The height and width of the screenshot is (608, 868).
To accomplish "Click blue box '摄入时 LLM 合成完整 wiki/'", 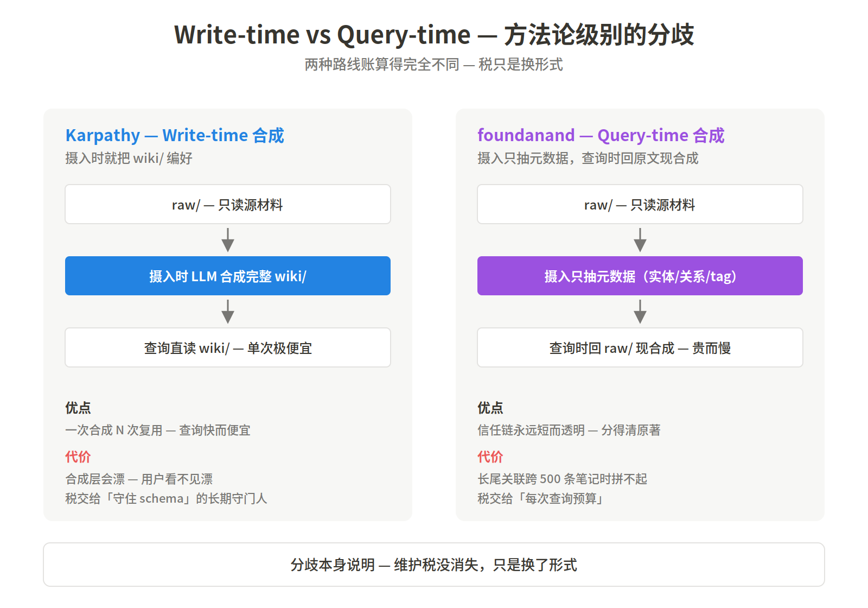I will [228, 276].
